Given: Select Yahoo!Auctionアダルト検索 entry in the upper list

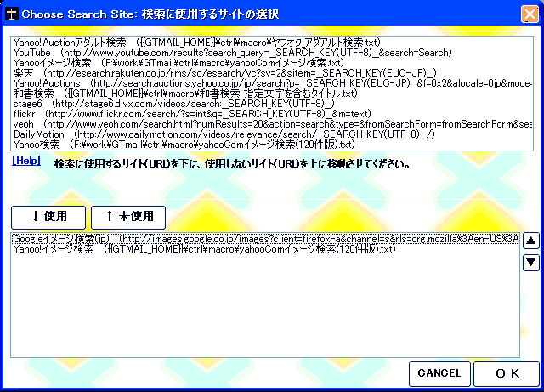Looking at the screenshot, I should point(272,43).
